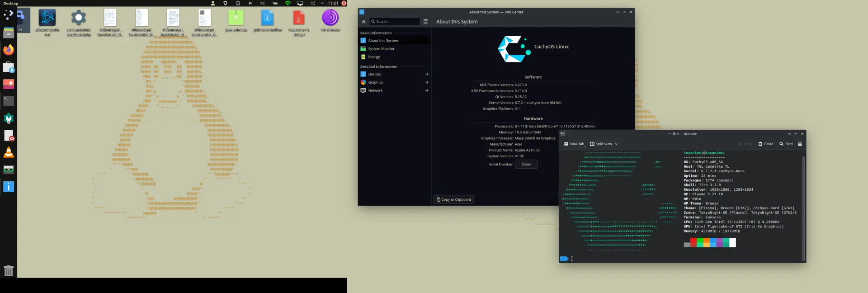Click the Memory line in neofetch output

pos(712,231)
